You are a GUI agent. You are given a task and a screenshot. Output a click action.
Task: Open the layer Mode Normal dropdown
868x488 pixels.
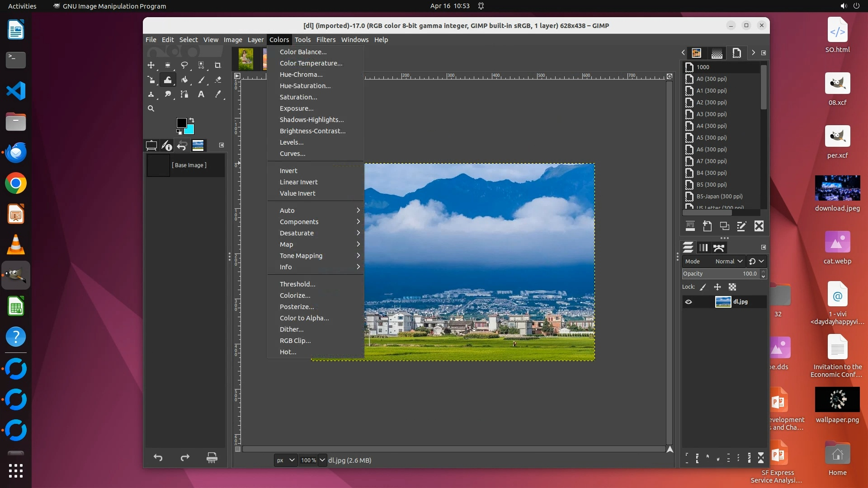point(728,261)
